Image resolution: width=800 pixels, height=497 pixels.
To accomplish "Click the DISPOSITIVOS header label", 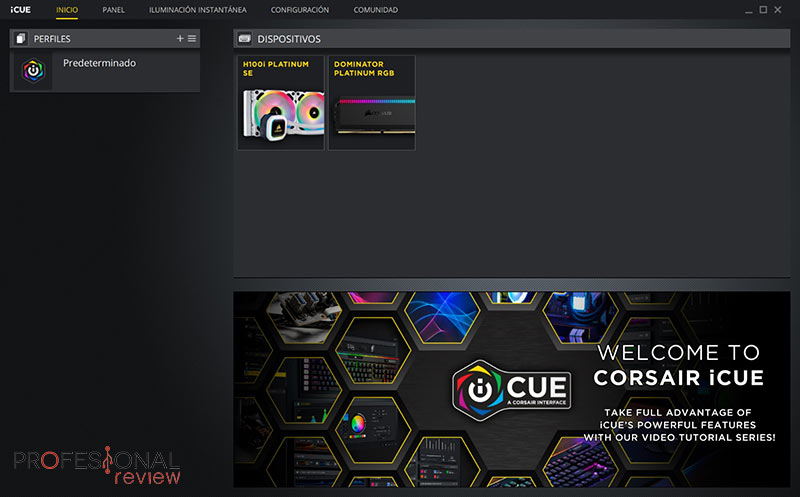I will pyautogui.click(x=289, y=39).
